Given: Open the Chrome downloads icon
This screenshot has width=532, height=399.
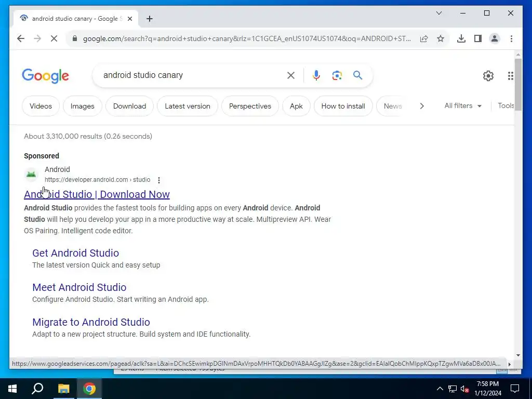Looking at the screenshot, I should click(x=461, y=38).
